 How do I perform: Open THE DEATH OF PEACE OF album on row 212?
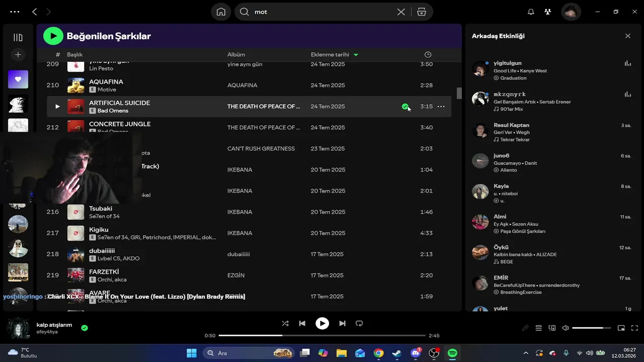(x=264, y=128)
